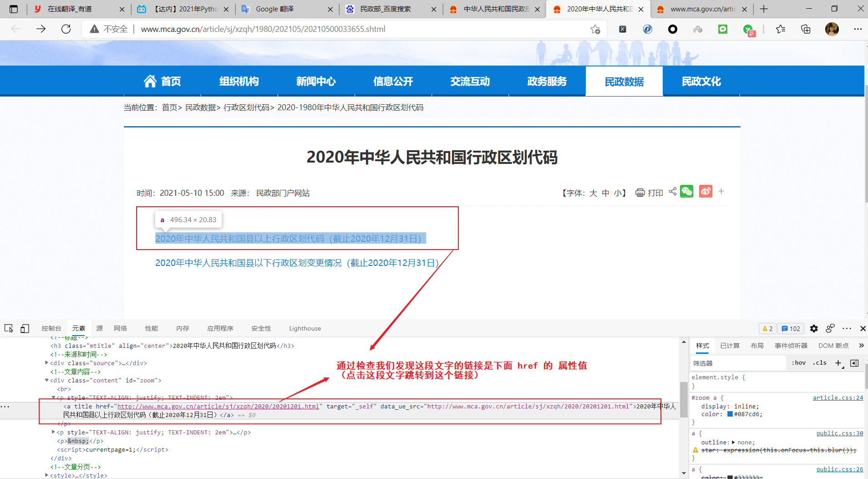The height and width of the screenshot is (479, 868).
Task: Open the DevTools more options ellipsis
Action: tap(847, 328)
